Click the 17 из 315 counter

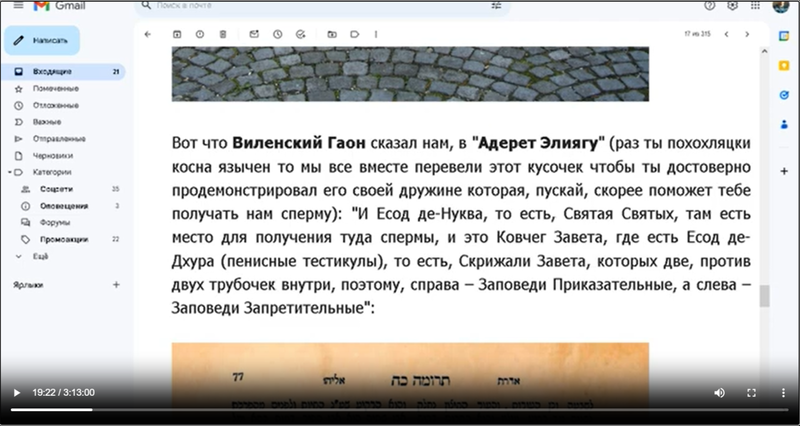click(x=697, y=34)
